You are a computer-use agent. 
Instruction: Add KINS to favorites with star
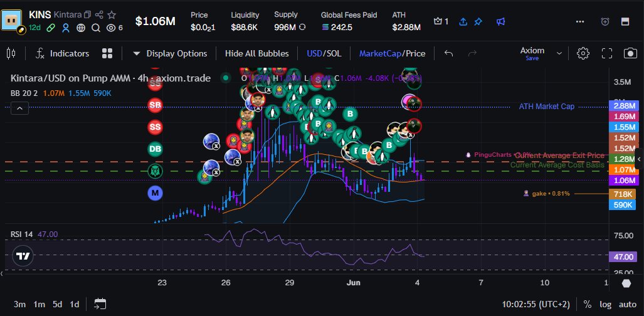pos(111,15)
